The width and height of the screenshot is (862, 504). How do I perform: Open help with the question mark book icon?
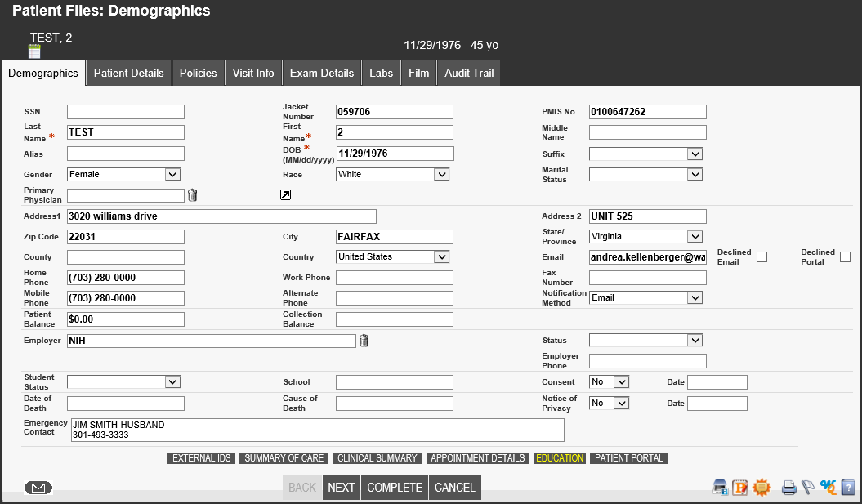[x=848, y=488]
